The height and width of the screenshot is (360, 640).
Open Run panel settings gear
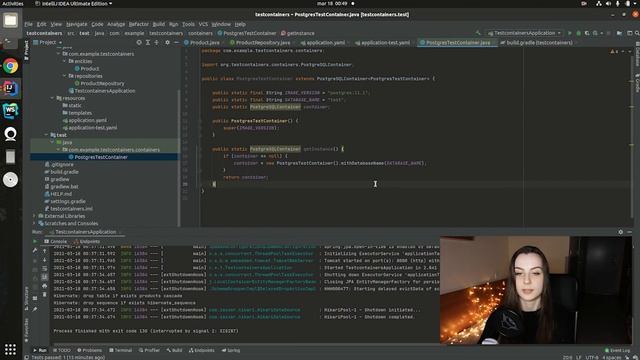(x=620, y=232)
